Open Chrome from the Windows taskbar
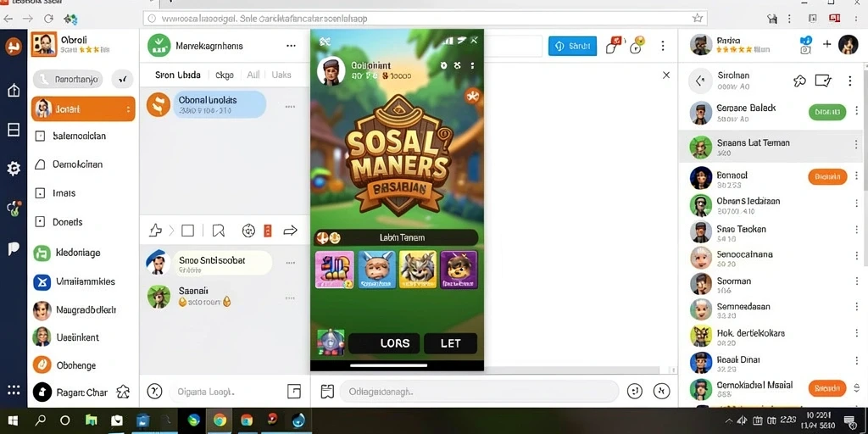The image size is (868, 434). tap(220, 420)
